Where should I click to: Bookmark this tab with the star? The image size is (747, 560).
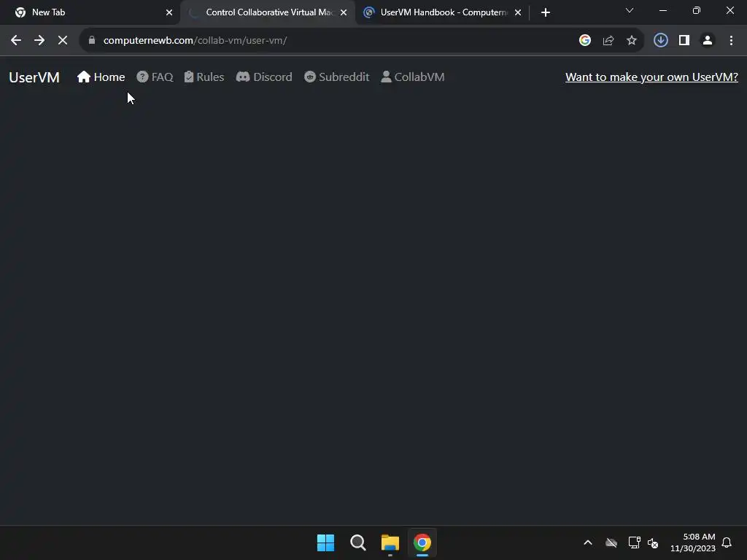[632, 41]
